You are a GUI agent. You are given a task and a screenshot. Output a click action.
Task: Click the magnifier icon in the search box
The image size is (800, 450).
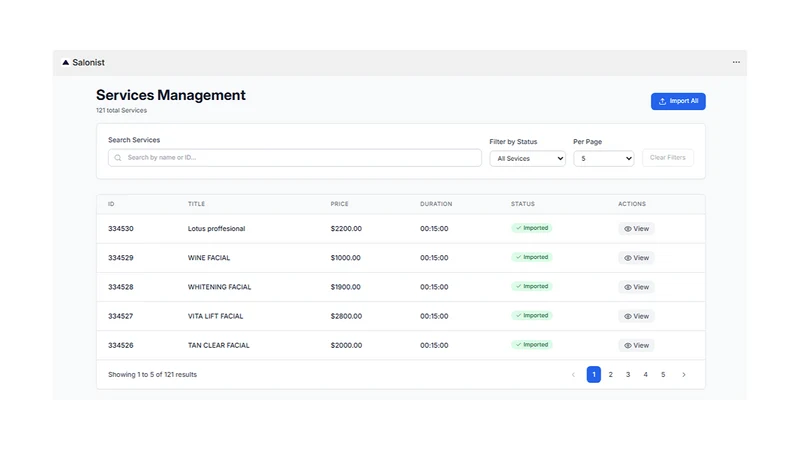click(x=118, y=158)
